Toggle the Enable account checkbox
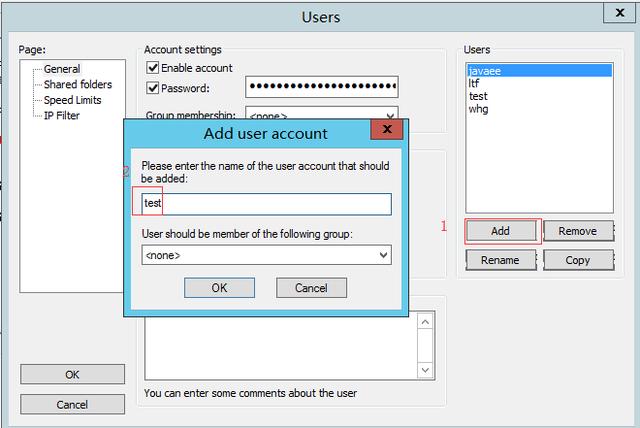This screenshot has height=428, width=640. tap(153, 68)
